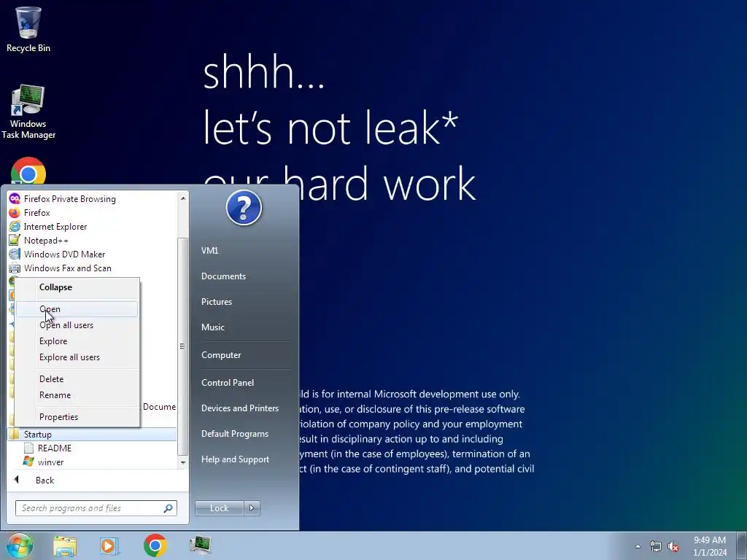Choose Open in the context menu
Screen dimensions: 747x560
tap(77, 309)
